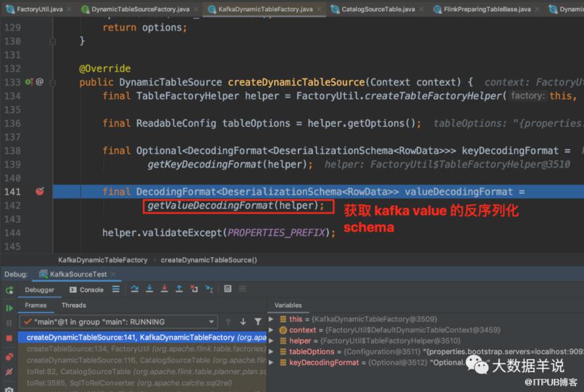This screenshot has width=584, height=392.
Task: Open the main thread RUNNING dropdown
Action: point(118,322)
